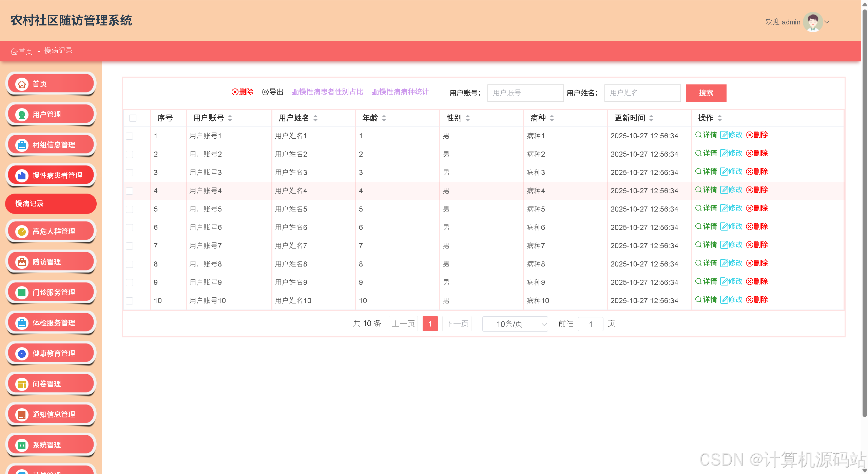Delete the row 用户账号10

757,300
